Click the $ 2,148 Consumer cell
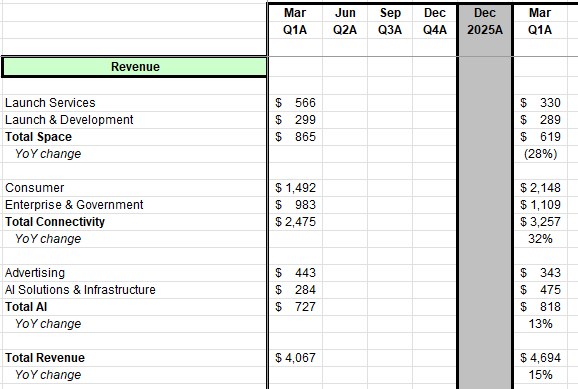 pos(540,188)
